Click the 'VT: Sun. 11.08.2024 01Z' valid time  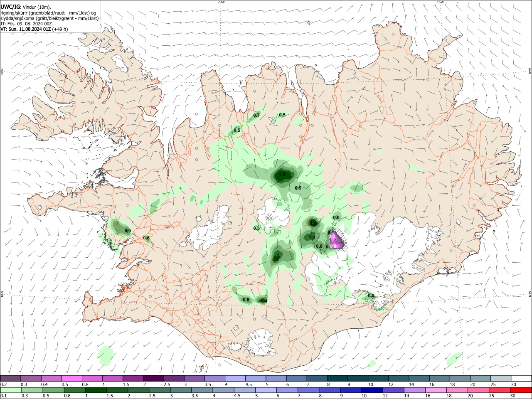pyautogui.click(x=26, y=29)
